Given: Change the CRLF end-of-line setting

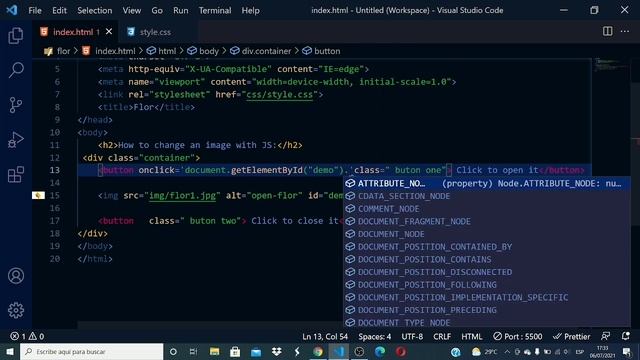Looking at the screenshot, I should coord(442,336).
